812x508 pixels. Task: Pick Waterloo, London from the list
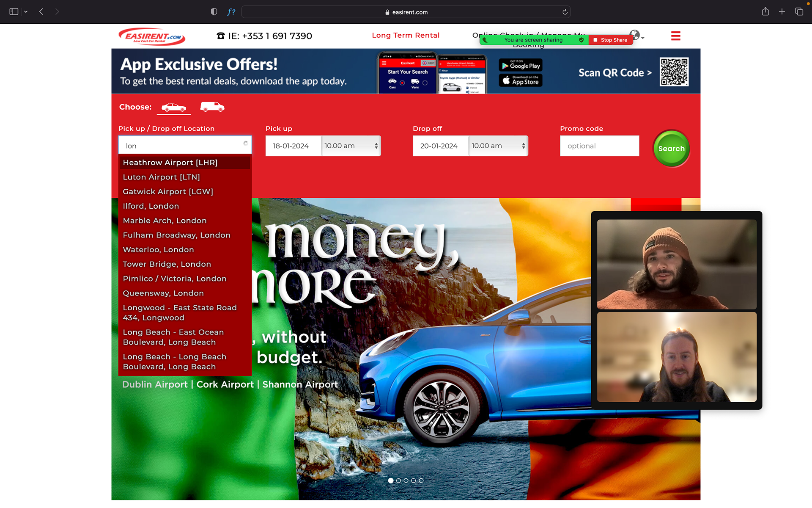point(185,250)
